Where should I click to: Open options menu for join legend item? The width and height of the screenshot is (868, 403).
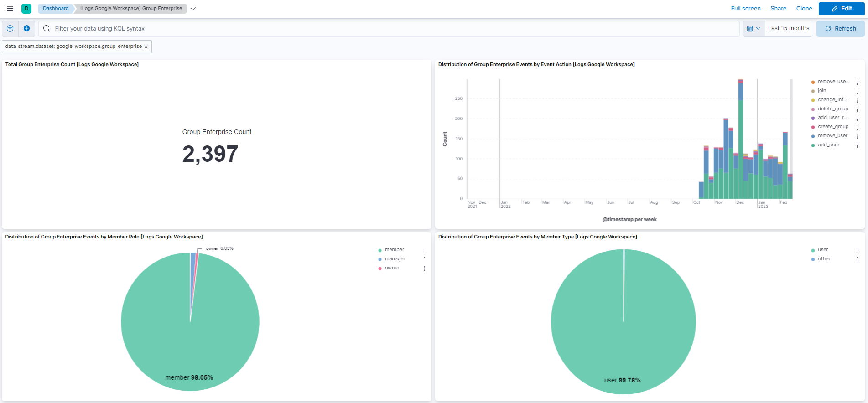coord(857,91)
